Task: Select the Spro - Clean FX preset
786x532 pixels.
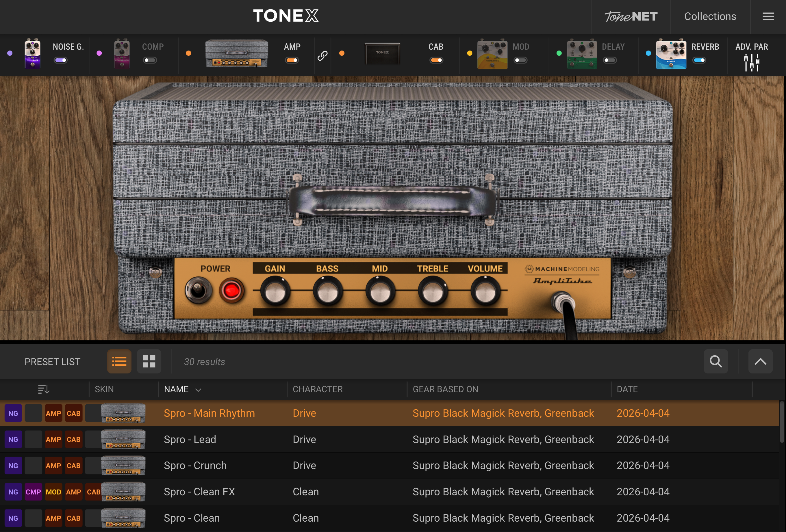Action: 390,492
